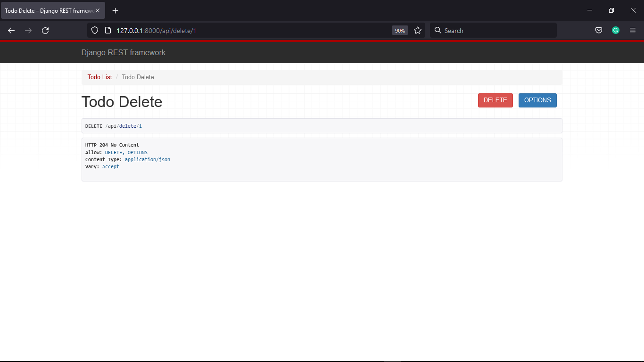Viewport: 644px width, 362px height.
Task: Click the 'application/json' content type value
Action: [x=148, y=160]
